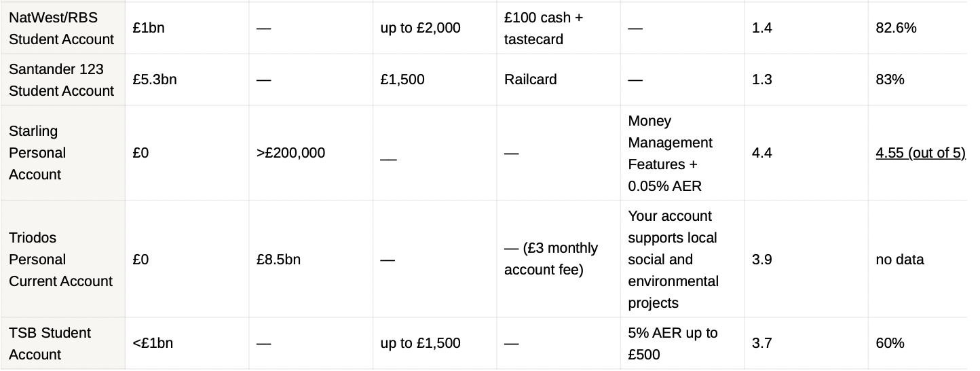This screenshot has width=980, height=371.
Task: Select the Railcard cell
Action: [x=559, y=79]
